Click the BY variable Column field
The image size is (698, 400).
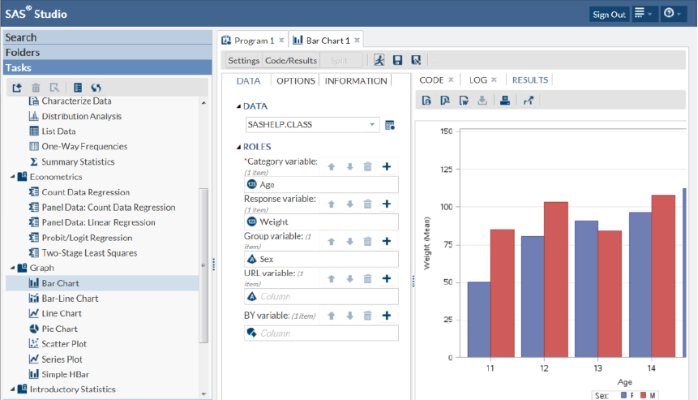(x=321, y=333)
